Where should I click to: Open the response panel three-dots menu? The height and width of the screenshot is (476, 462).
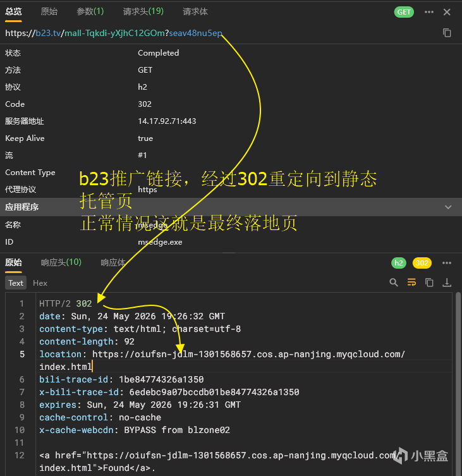pyautogui.click(x=447, y=263)
